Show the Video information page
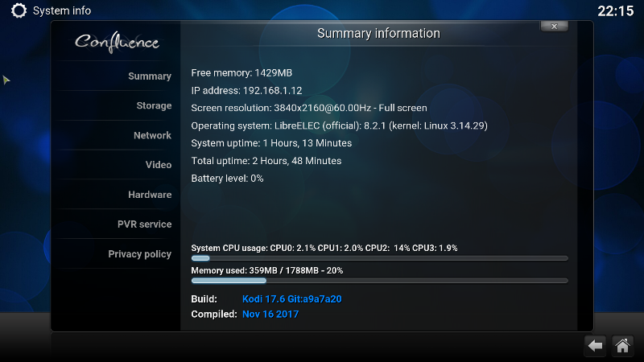Viewport: 644px width, 362px height. 159,165
